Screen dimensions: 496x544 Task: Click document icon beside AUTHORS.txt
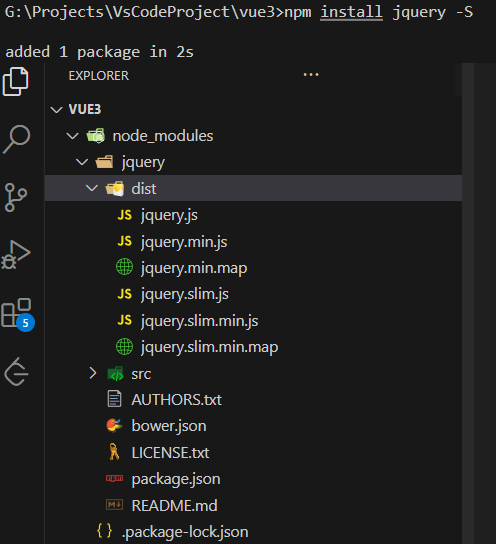[114, 399]
